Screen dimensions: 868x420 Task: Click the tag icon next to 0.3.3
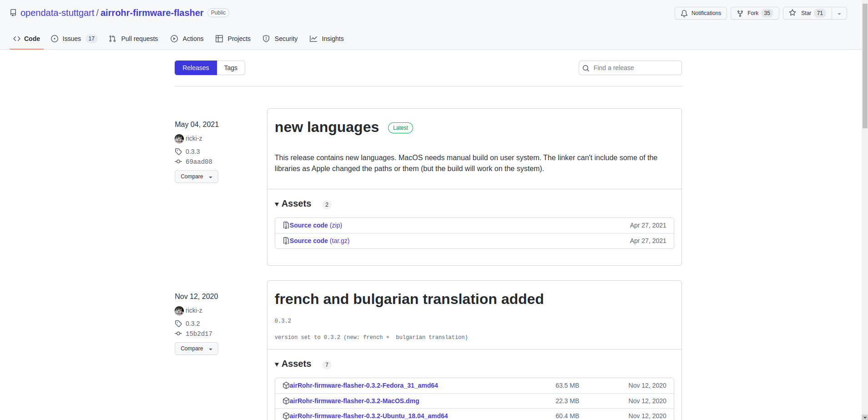coord(178,152)
